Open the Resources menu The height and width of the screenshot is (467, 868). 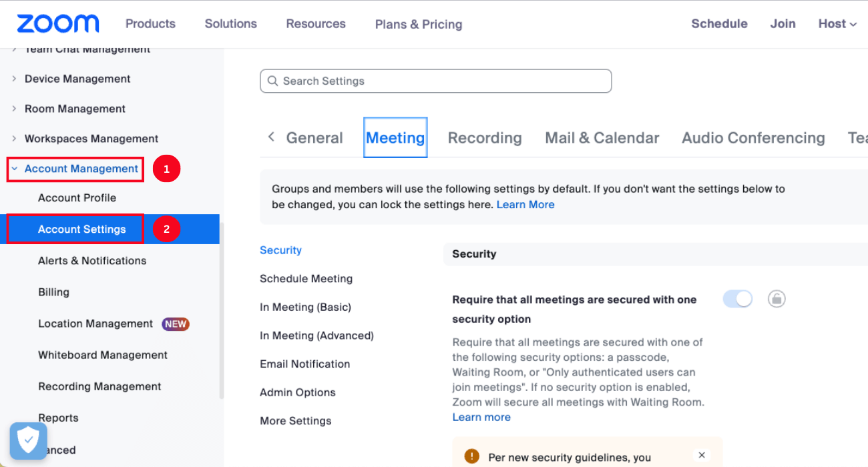click(x=316, y=23)
